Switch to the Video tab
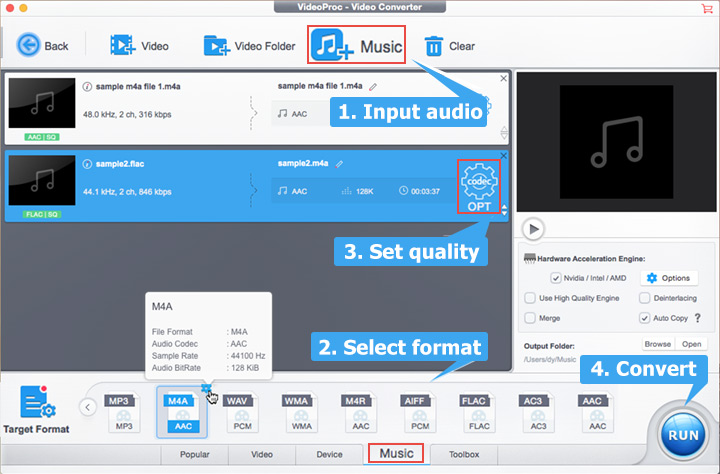The width and height of the screenshot is (720, 474). click(x=262, y=454)
